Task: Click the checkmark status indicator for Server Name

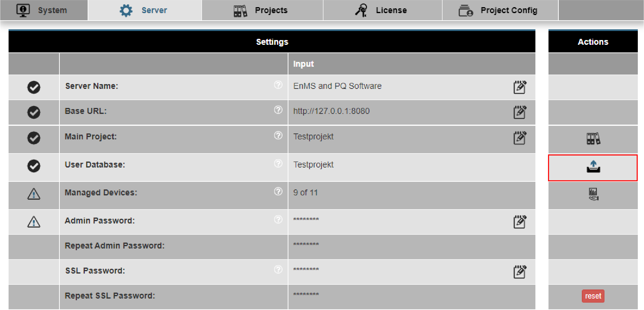Action: click(34, 87)
